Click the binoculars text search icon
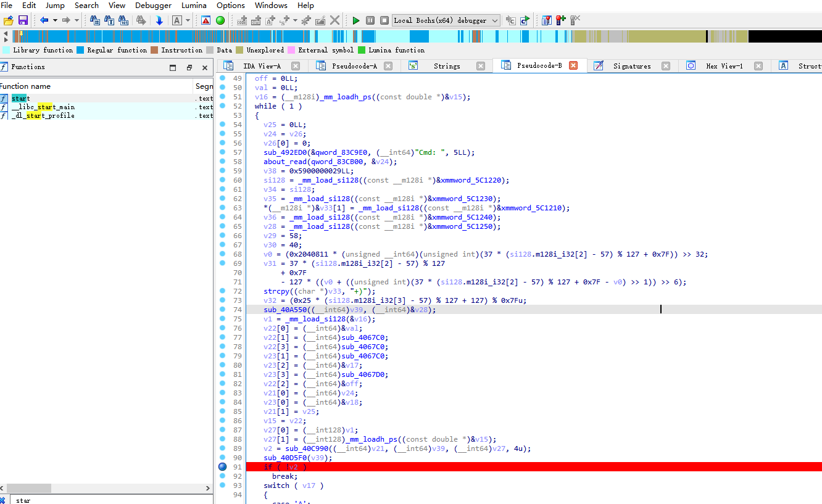 point(109,20)
